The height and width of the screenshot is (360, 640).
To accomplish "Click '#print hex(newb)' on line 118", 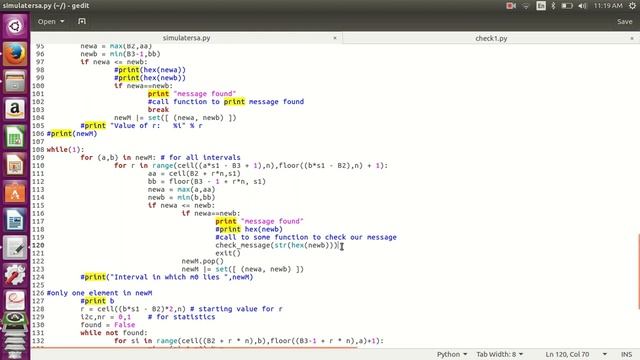I will [249, 229].
